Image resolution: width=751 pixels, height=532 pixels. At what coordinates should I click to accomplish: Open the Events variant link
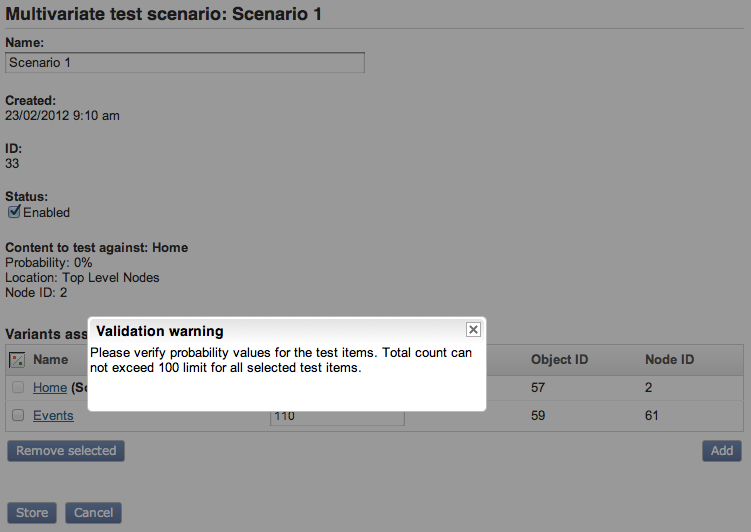pos(53,416)
